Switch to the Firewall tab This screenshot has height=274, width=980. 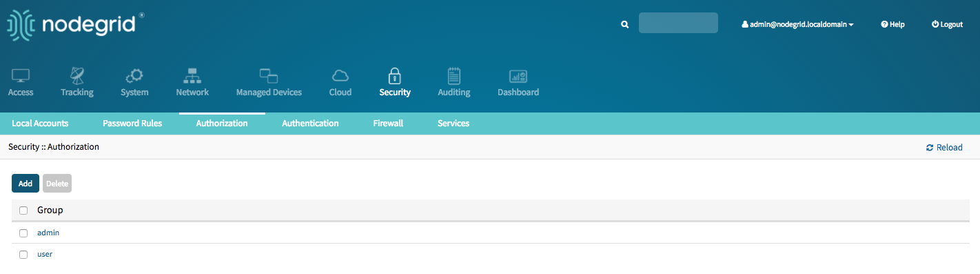coord(388,124)
